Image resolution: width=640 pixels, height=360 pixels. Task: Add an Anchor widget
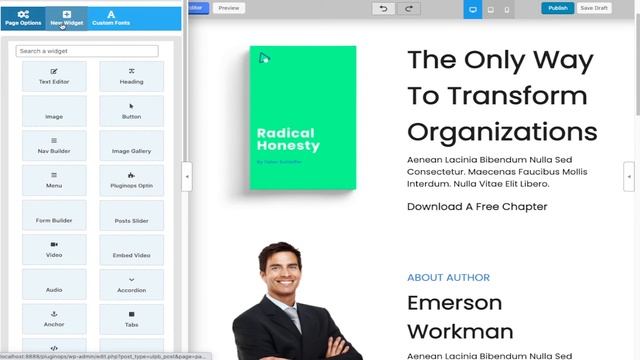coord(54,319)
